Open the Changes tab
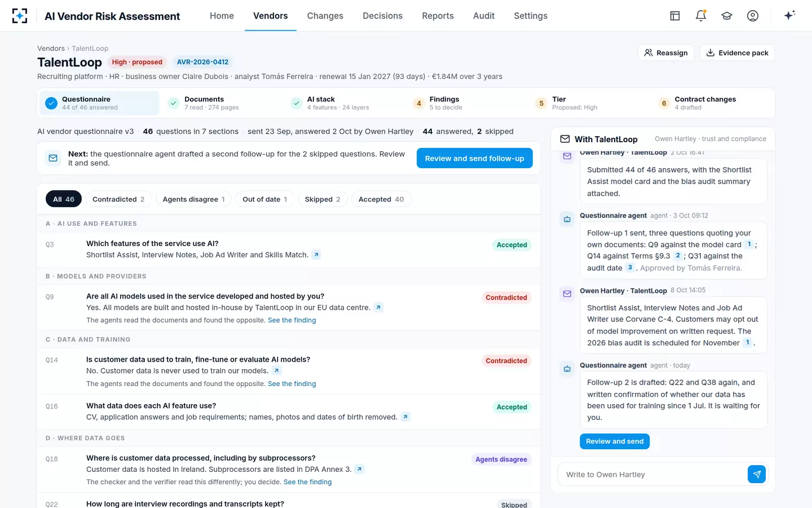Screen dimensions: 812x508 point(325,16)
